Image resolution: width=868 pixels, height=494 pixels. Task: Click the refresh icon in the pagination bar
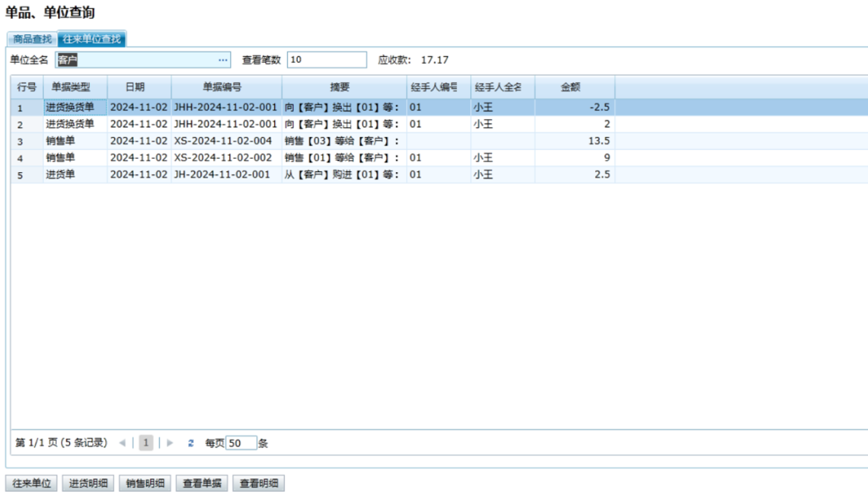tap(190, 443)
